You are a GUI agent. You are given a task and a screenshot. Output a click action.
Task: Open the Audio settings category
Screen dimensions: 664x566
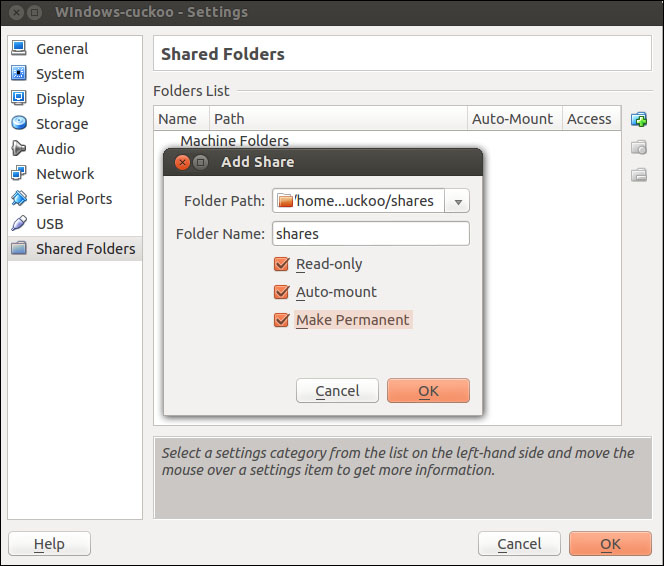pyautogui.click(x=75, y=149)
